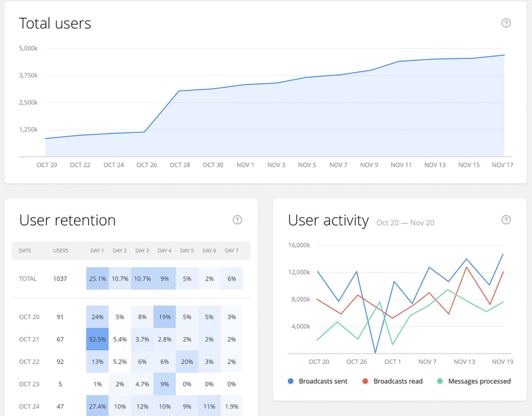Toggle the Broadcasts read red legend dot
This screenshot has height=416, width=532.
coord(365,381)
